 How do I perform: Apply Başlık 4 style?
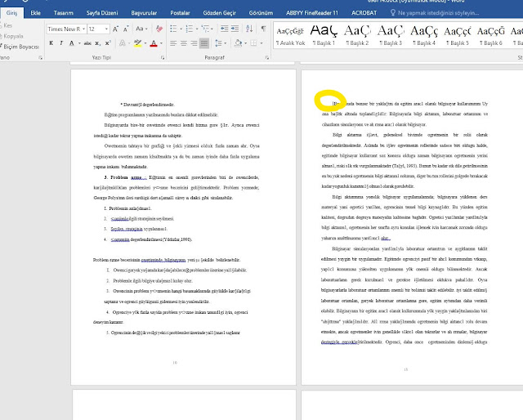[424, 35]
